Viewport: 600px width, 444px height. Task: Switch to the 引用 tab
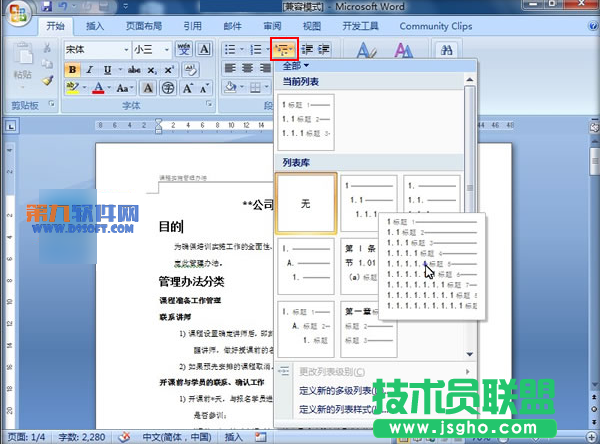[x=192, y=26]
